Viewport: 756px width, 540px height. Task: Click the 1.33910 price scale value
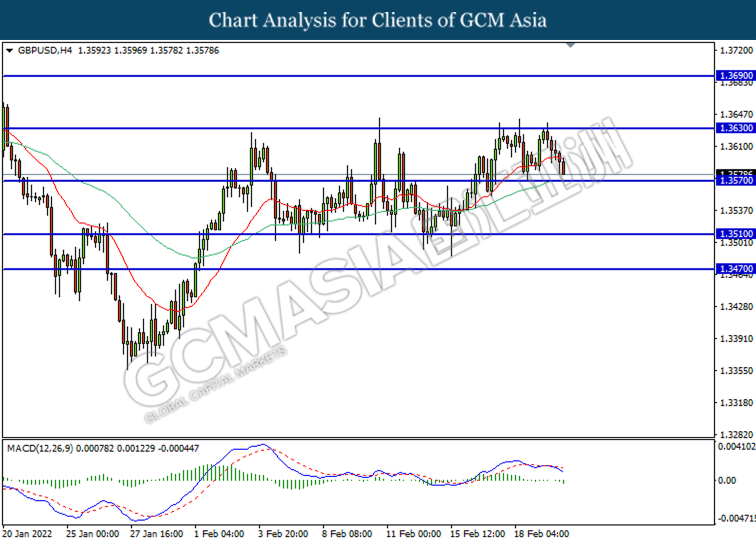736,338
